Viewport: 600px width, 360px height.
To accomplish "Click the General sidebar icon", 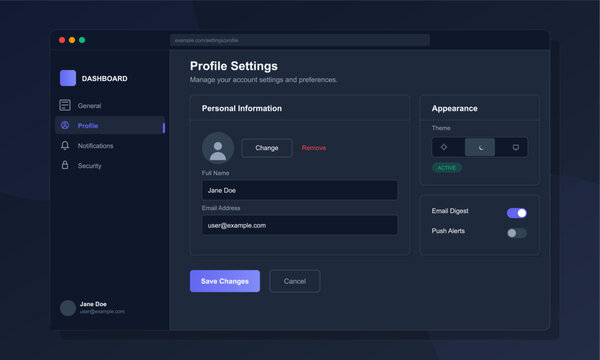I will [65, 105].
